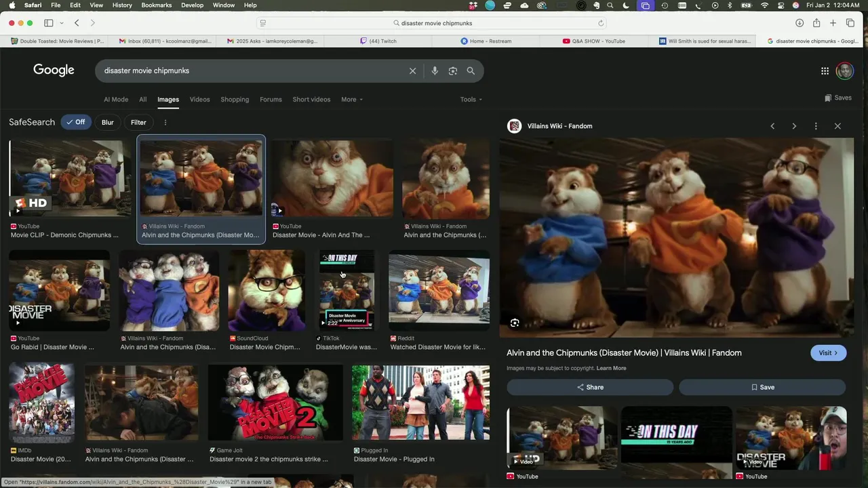Clear the Google search box text

[412, 70]
